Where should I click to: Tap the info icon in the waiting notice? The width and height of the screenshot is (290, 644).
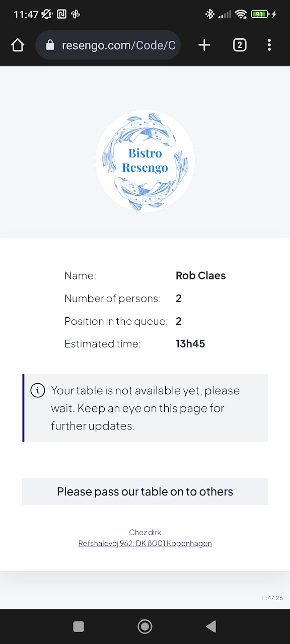[38, 390]
